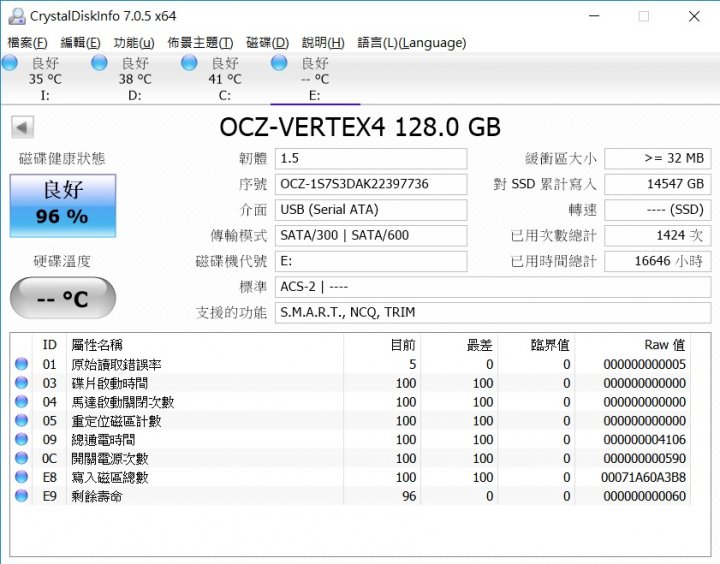
Task: Minimize the CrystalDiskInfo window
Action: tap(594, 16)
